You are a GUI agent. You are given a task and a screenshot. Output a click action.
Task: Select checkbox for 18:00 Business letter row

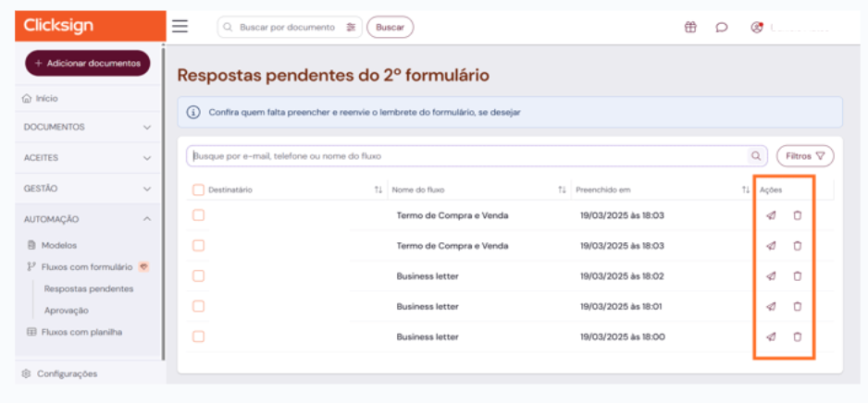(x=198, y=336)
